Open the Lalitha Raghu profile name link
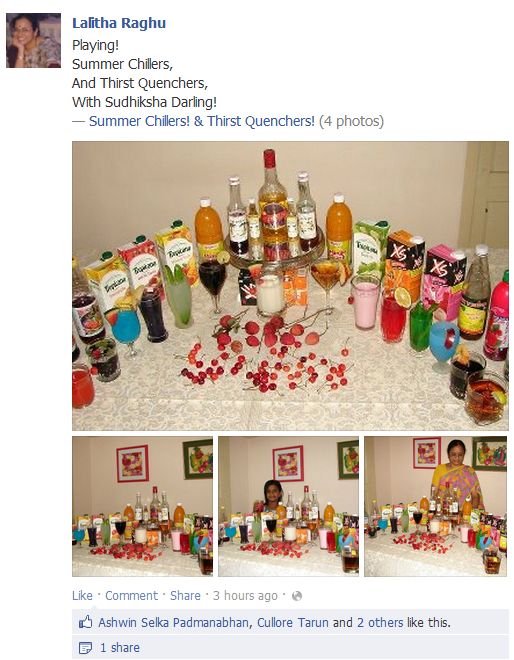 119,23
